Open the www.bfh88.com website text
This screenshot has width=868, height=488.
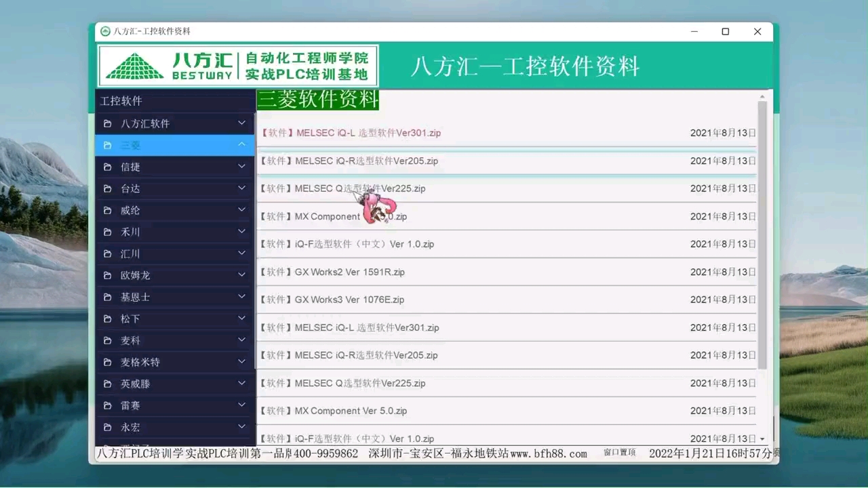coord(549,453)
